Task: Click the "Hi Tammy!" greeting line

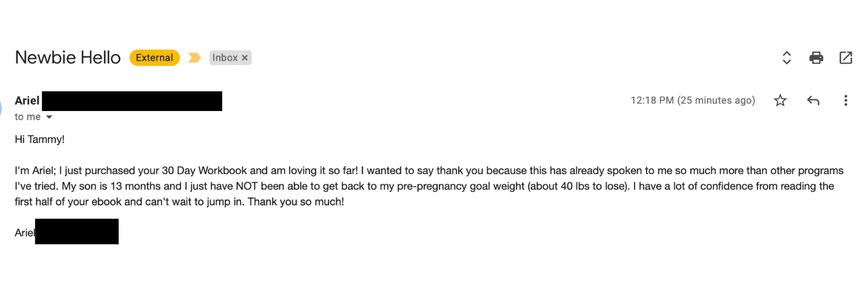Action: pos(40,139)
